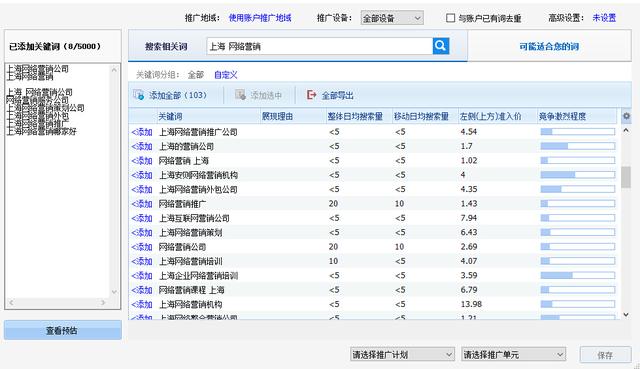Switch to 可能适合您的词 tab
Screen dimensions: 640x369
[x=549, y=47]
